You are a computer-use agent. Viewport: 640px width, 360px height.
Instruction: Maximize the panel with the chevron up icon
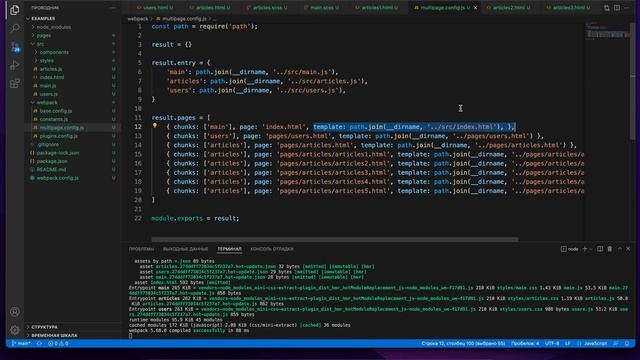[x=620, y=249]
